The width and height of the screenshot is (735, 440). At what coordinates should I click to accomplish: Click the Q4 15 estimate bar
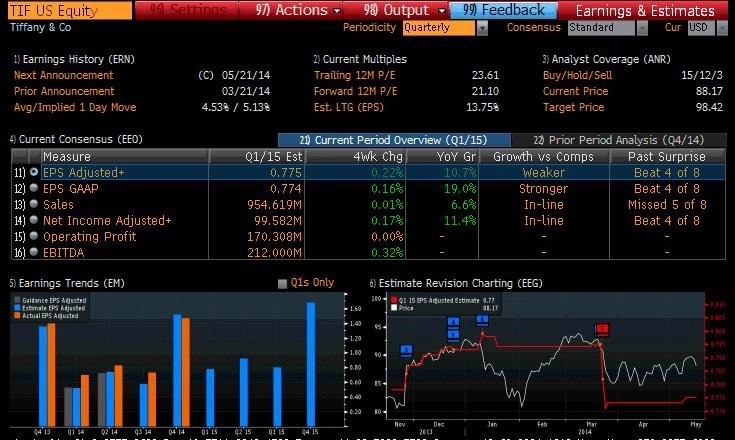[x=311, y=364]
